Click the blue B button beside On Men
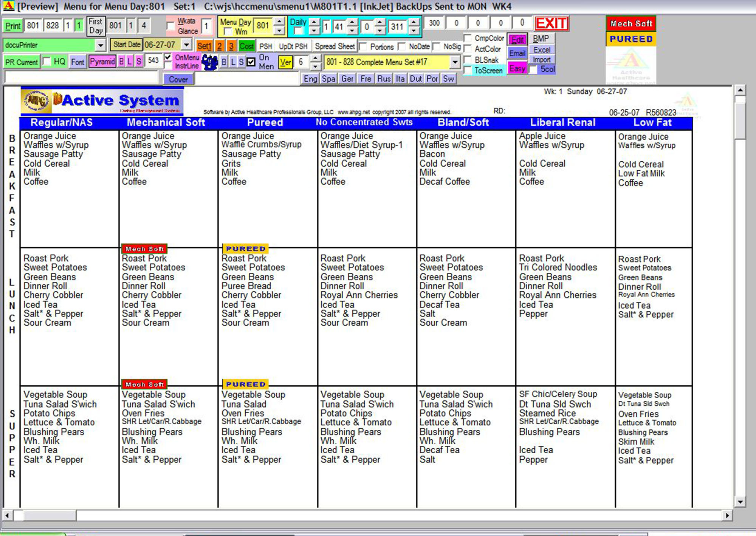 click(x=224, y=62)
